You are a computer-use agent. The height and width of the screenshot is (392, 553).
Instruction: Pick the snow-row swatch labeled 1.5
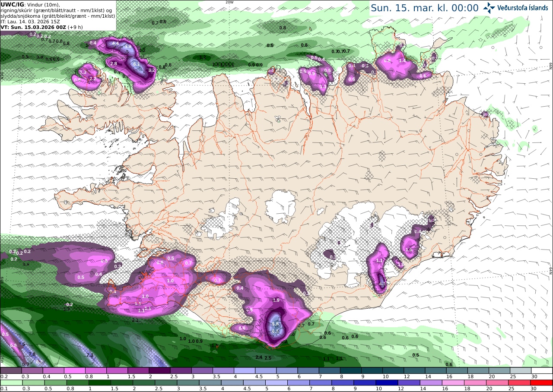(x=138, y=370)
